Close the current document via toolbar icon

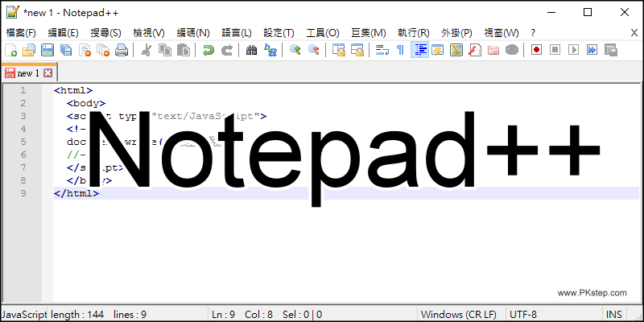[85, 50]
